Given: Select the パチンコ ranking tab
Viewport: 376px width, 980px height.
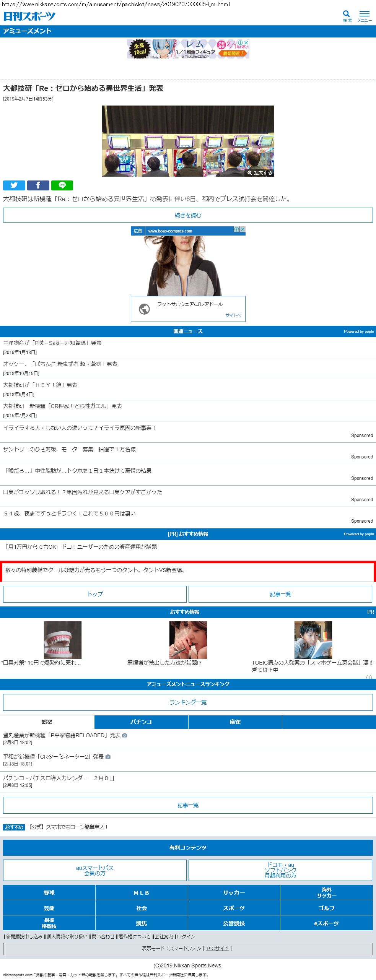Looking at the screenshot, I should [x=141, y=722].
